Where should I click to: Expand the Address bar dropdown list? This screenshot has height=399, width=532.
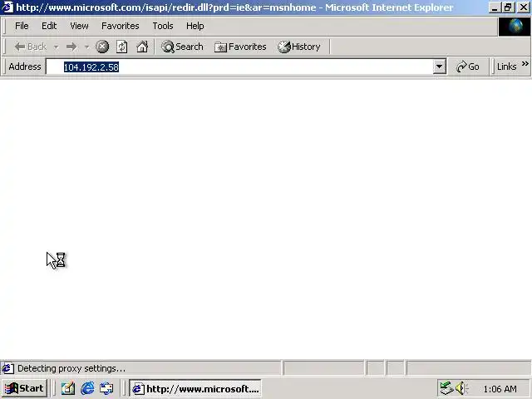439,66
